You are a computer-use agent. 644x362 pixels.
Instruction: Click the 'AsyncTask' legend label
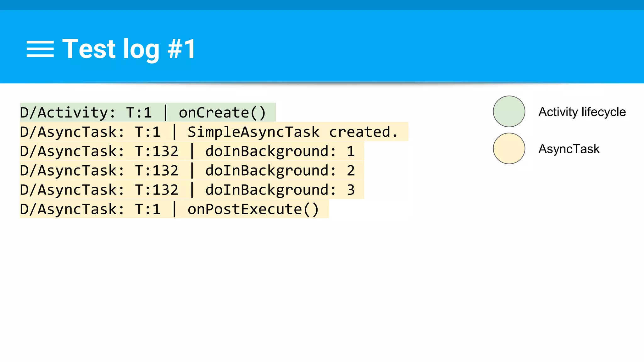pyautogui.click(x=569, y=149)
